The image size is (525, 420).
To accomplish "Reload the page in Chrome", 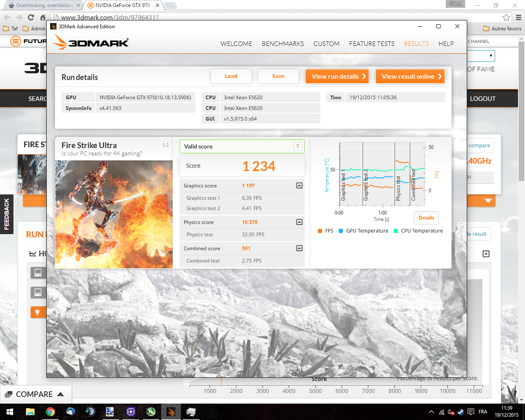I will click(x=31, y=17).
